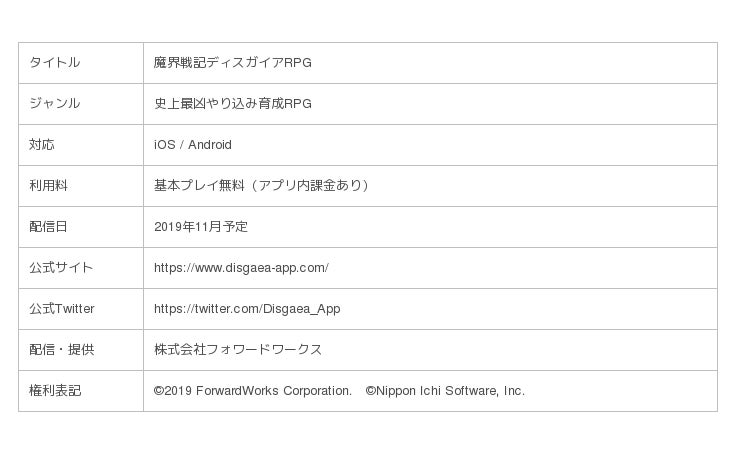
Task: Select the 株式会社フォワードワークス publisher text
Action: click(238, 350)
